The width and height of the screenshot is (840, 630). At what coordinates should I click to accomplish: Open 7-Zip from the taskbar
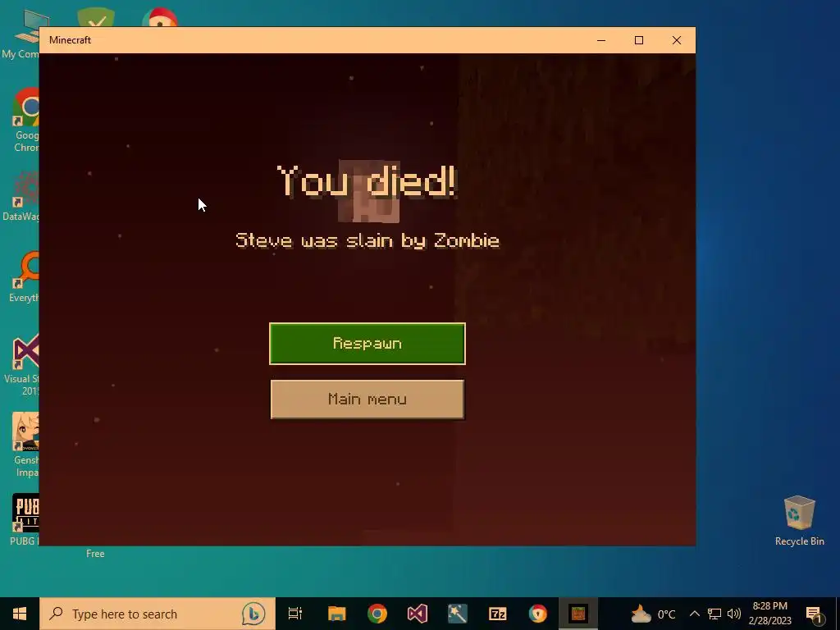[x=498, y=614]
